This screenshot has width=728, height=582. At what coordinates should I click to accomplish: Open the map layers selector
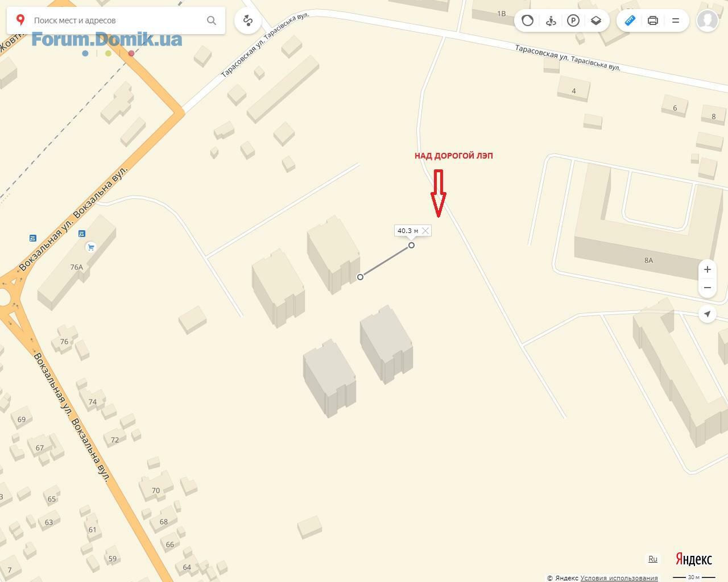click(x=596, y=20)
